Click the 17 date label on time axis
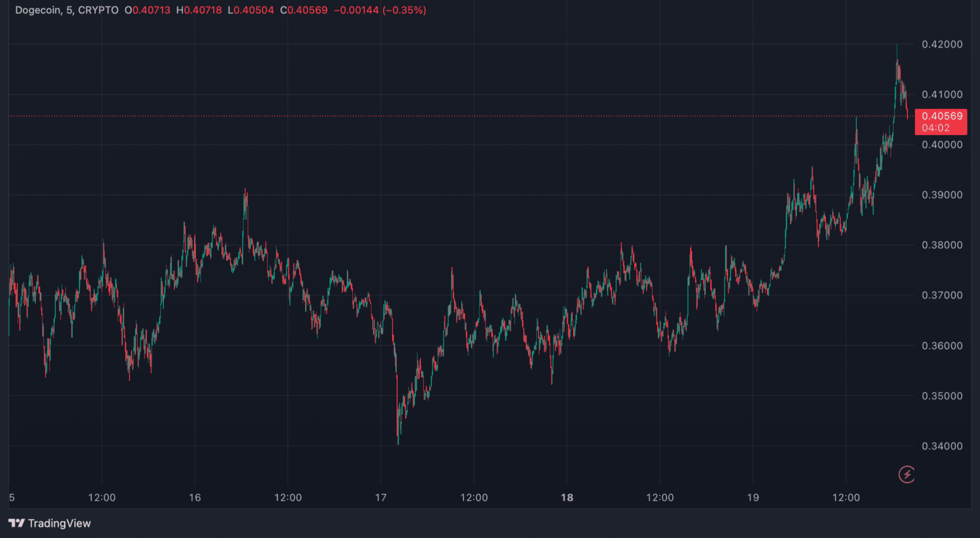980x538 pixels. (381, 498)
